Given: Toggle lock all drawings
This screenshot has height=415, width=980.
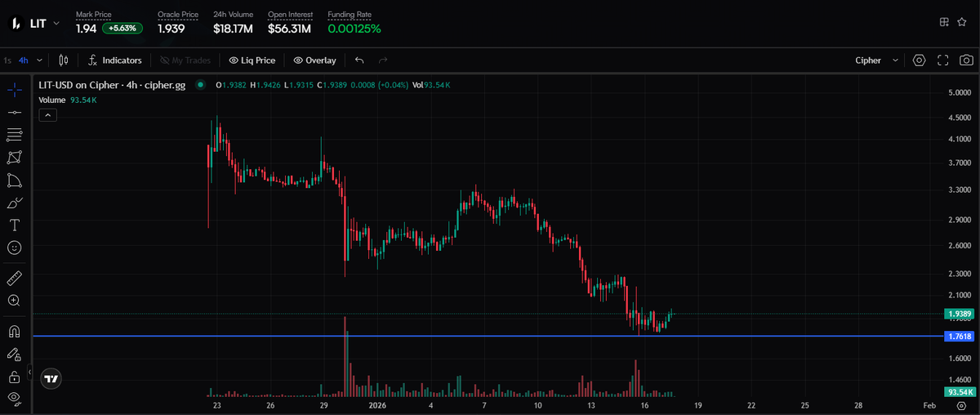Looking at the screenshot, I should click(14, 377).
